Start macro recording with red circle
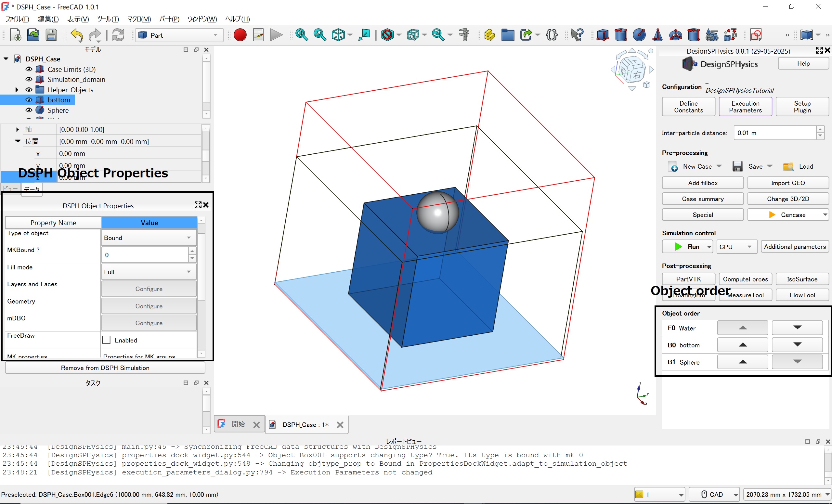This screenshot has width=832, height=504. (x=240, y=35)
